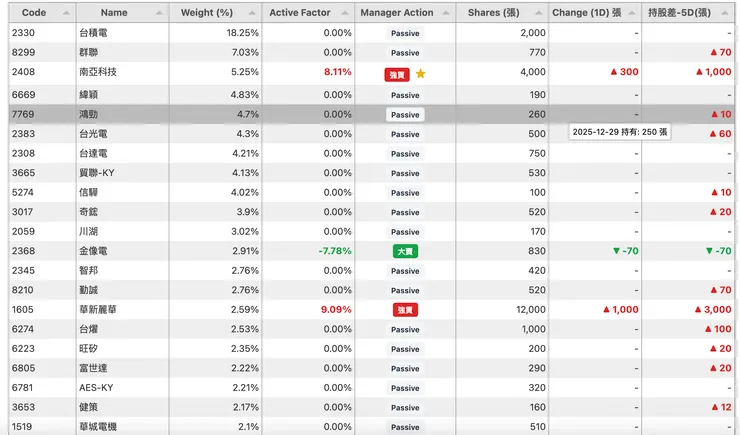
Task: Click the green 大賣 badge for 金像電
Action: [405, 251]
